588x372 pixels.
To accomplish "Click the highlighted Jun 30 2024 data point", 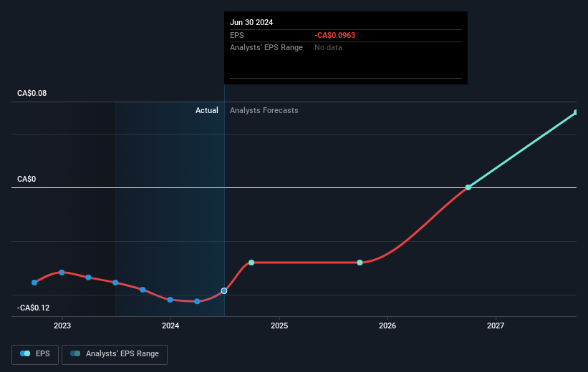I will 224,290.
